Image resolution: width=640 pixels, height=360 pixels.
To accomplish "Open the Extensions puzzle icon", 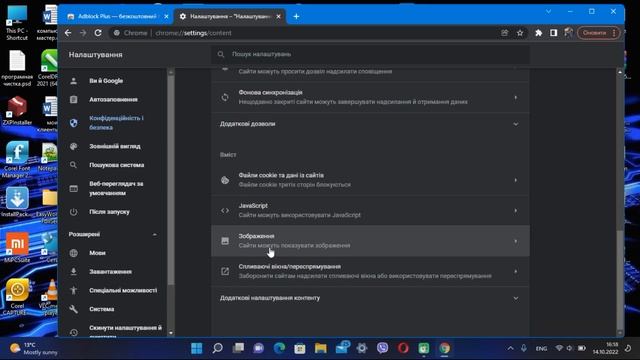I will 538,33.
